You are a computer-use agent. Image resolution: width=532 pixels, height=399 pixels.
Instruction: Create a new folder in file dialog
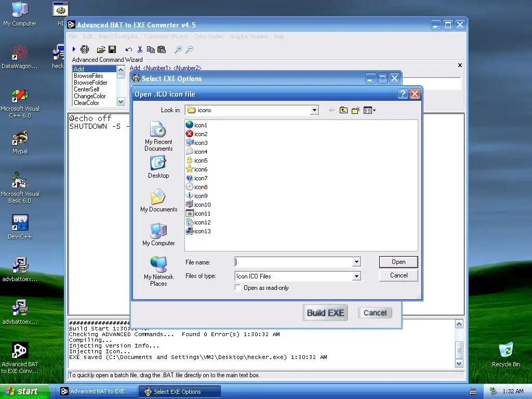click(x=355, y=110)
